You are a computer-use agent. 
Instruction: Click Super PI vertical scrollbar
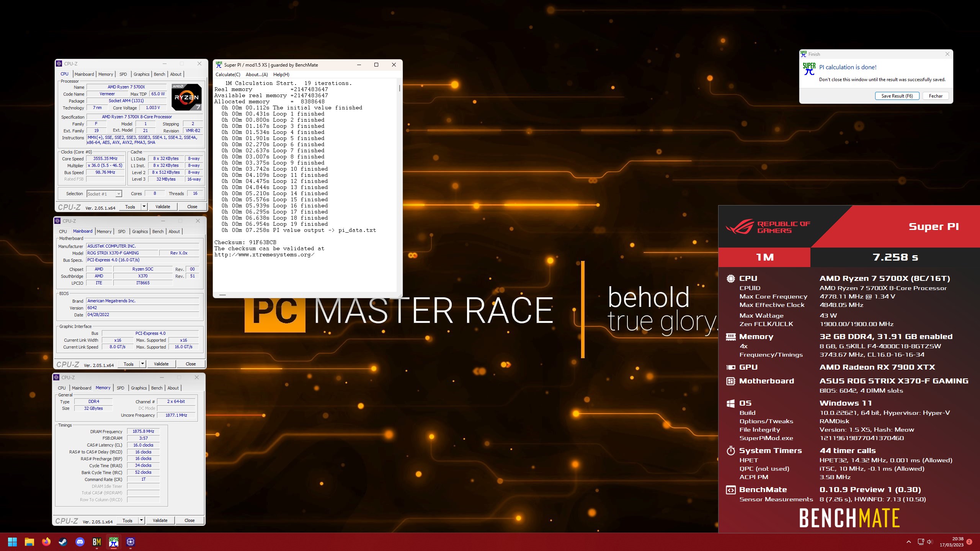399,186
